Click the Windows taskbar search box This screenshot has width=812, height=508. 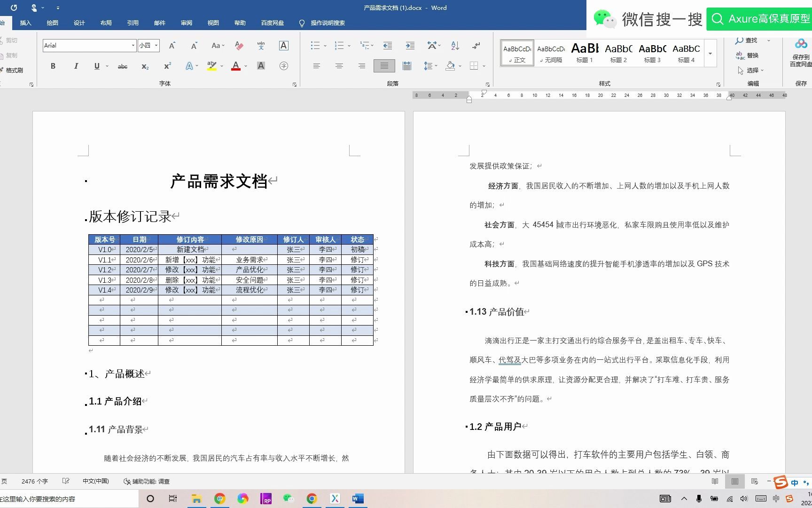[69, 499]
